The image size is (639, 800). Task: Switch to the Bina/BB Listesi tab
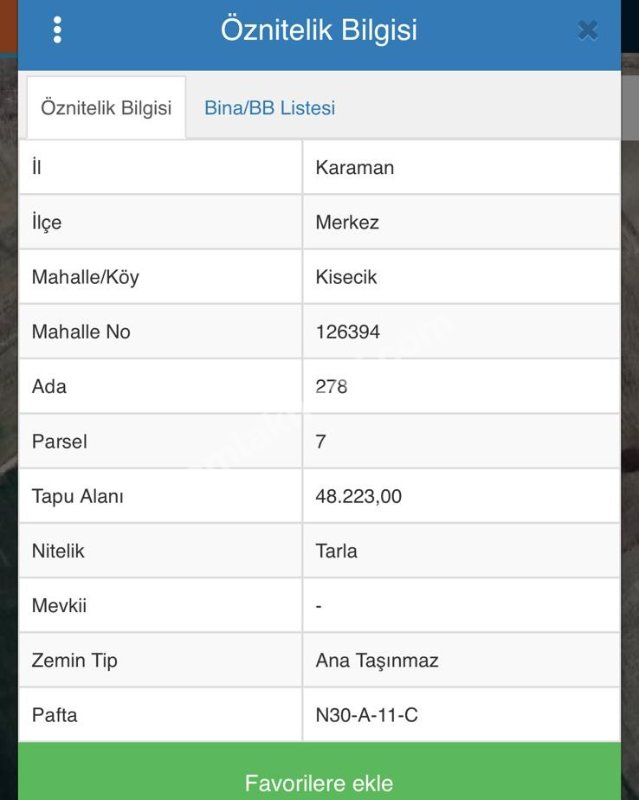(269, 108)
